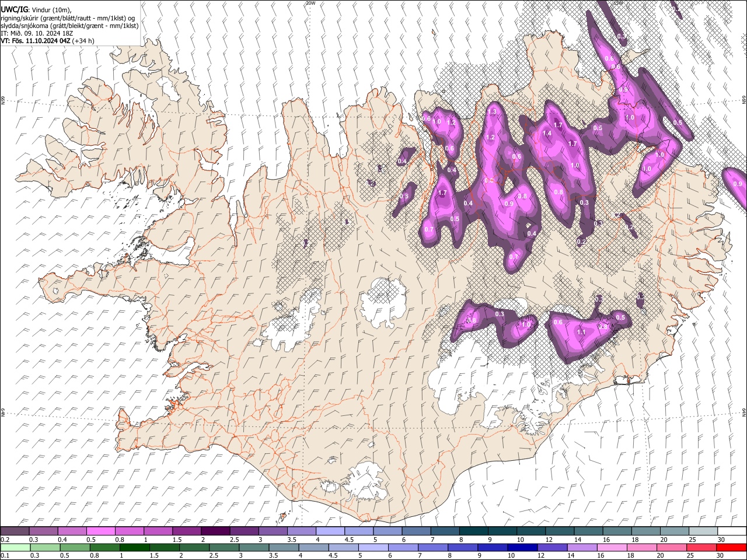
Task: Click the top-row legend swatch between 0.3 and 0.4
Action: 44,531
